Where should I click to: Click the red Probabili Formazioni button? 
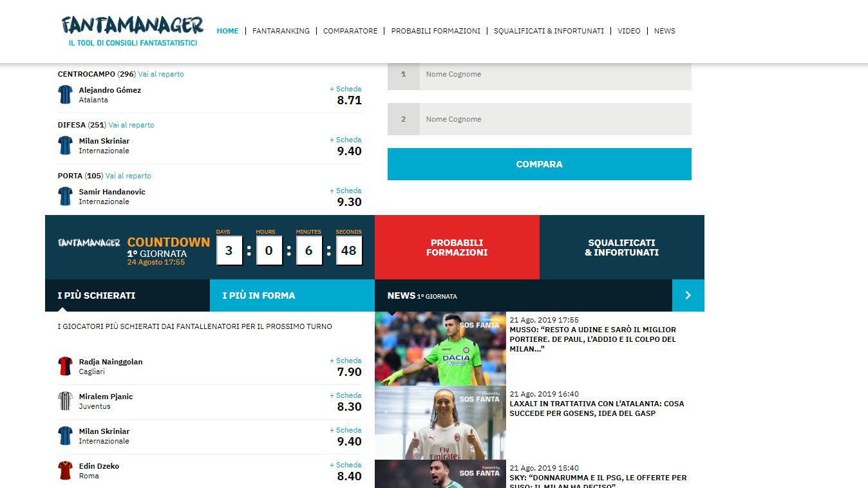(457, 248)
